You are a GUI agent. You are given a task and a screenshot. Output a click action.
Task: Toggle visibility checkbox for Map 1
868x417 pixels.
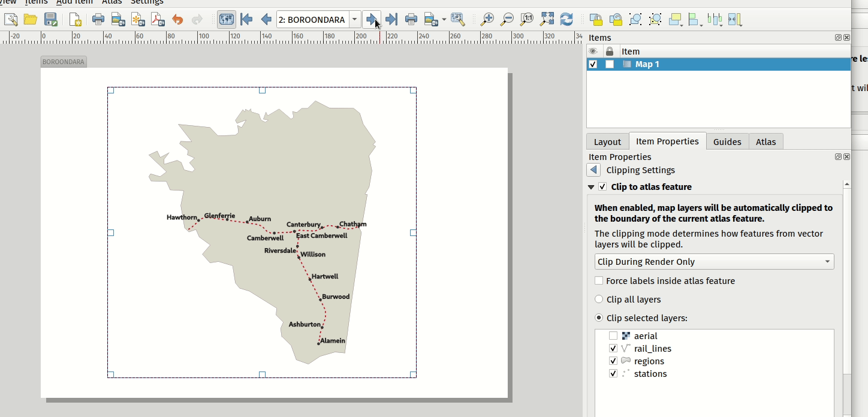point(593,64)
